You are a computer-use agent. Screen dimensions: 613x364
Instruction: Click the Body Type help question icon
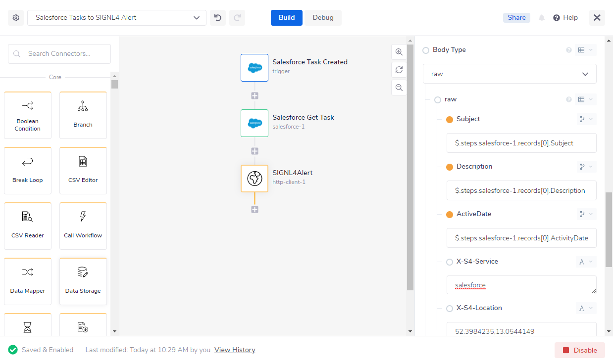(569, 50)
